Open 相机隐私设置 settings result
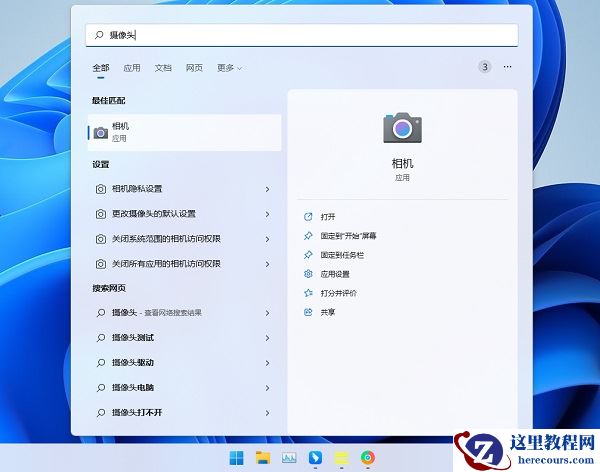Screen dimensions: 600x472 [184, 189]
